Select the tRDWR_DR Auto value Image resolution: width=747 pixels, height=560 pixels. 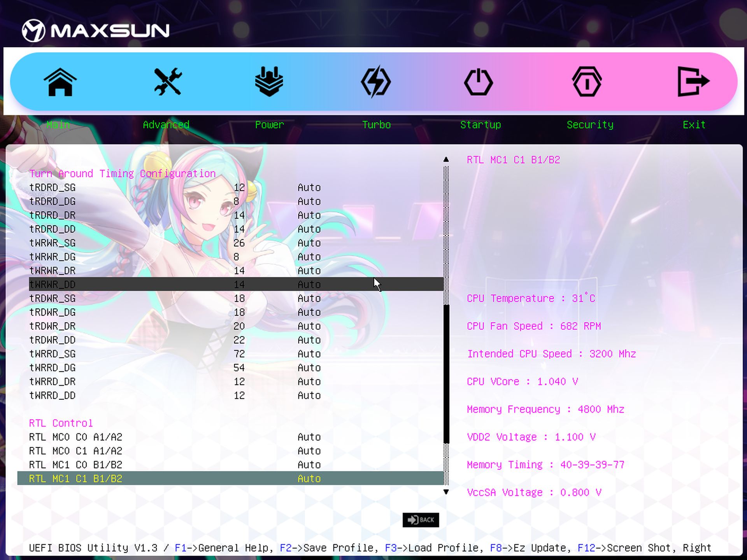point(309,326)
